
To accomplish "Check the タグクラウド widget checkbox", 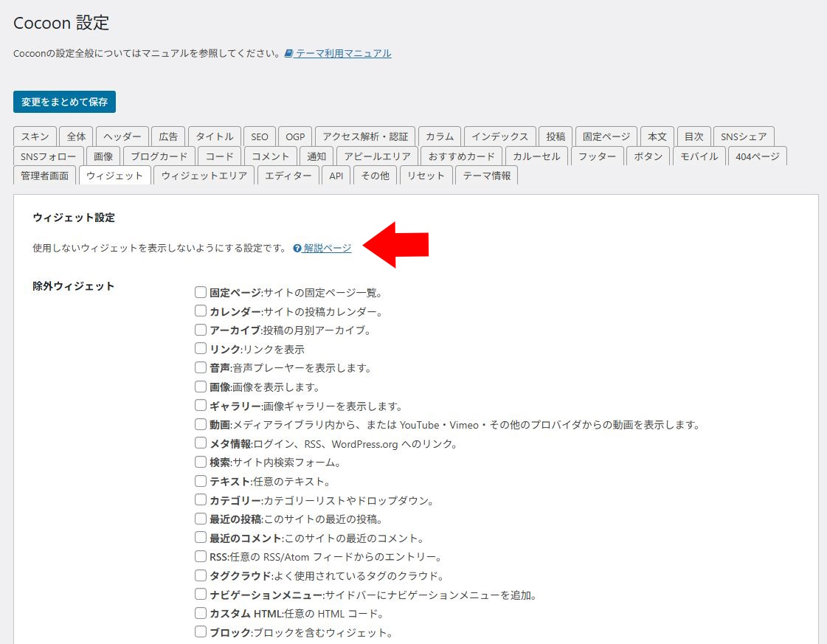I will coord(201,575).
